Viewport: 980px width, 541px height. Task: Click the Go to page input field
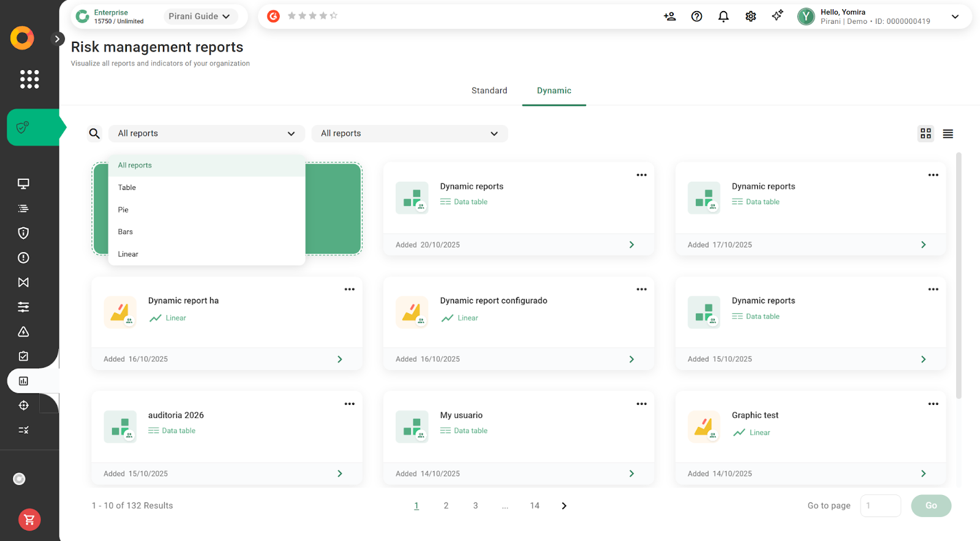coord(880,505)
